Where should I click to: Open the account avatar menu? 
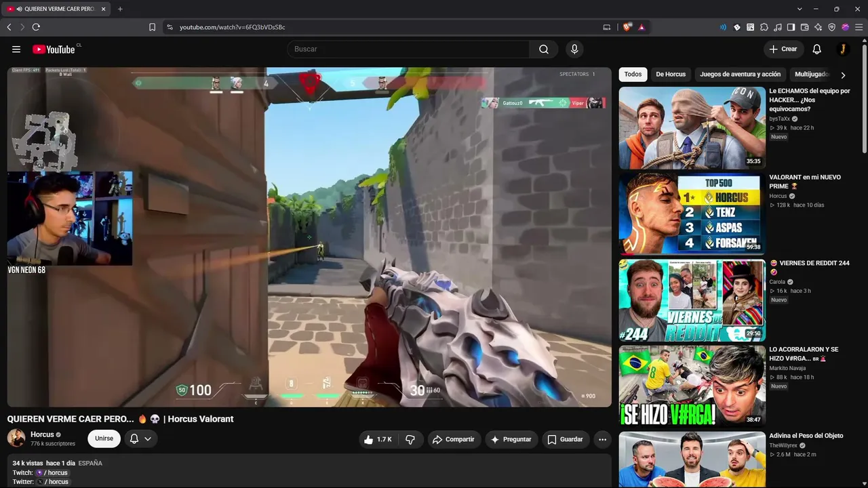point(842,49)
